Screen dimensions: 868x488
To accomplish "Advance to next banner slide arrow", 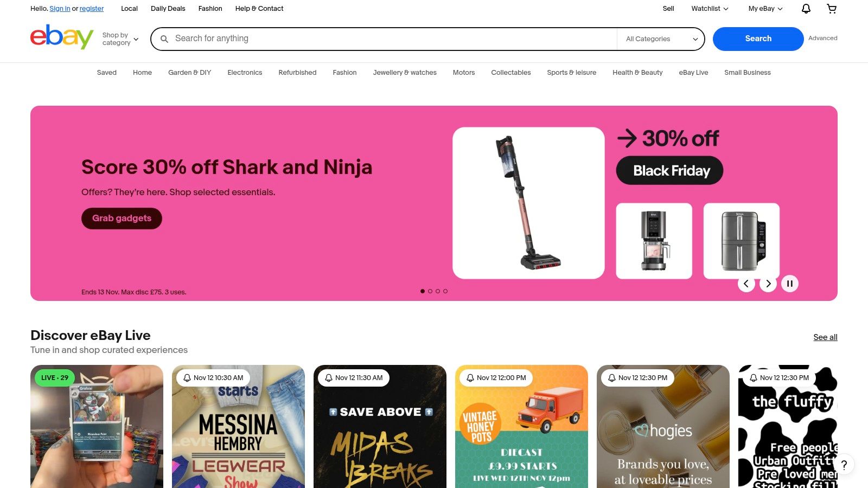I will click(768, 284).
